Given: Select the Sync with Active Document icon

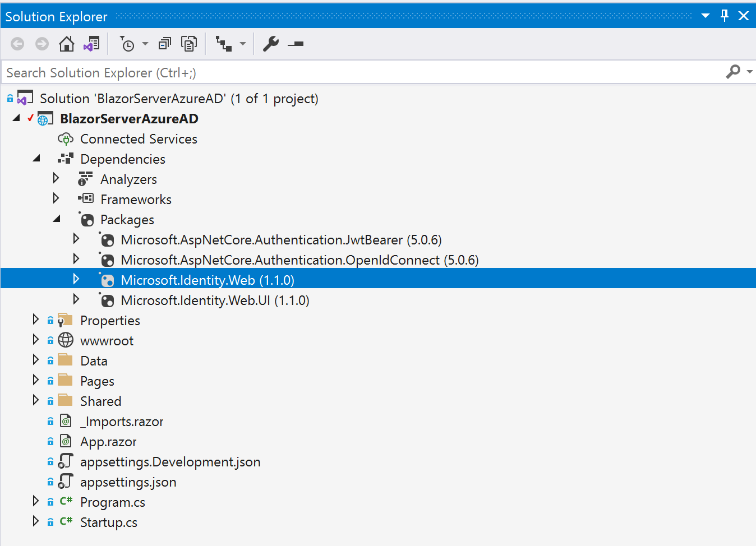Looking at the screenshot, I should coord(91,43).
